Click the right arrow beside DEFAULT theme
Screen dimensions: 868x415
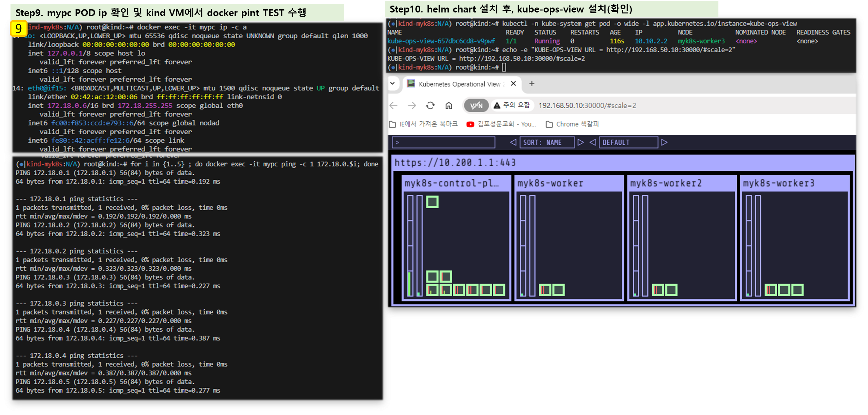(664, 142)
